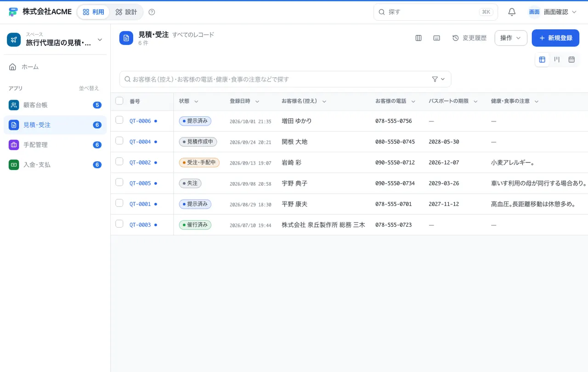Click the 見積・受注 document icon in header
The height and width of the screenshot is (372, 588).
[126, 38]
